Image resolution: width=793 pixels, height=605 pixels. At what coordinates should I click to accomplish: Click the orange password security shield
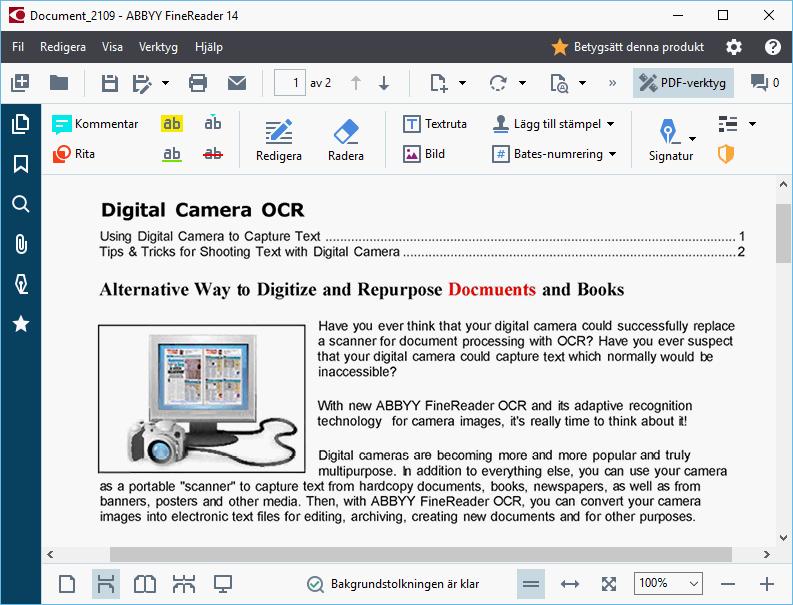tap(726, 154)
